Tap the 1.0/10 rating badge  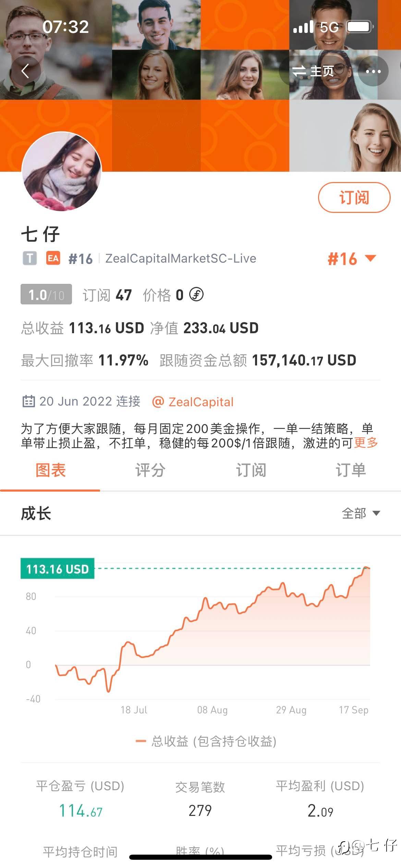[46, 294]
